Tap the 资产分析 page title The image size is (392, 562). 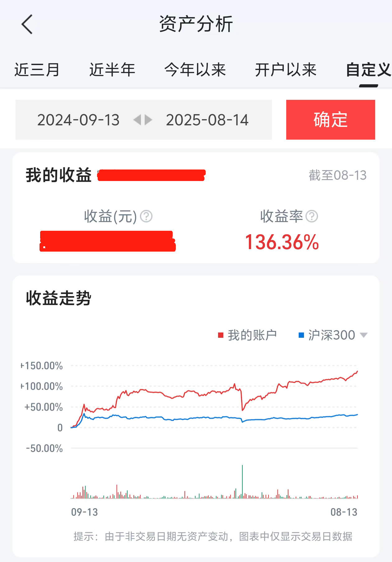click(x=196, y=24)
